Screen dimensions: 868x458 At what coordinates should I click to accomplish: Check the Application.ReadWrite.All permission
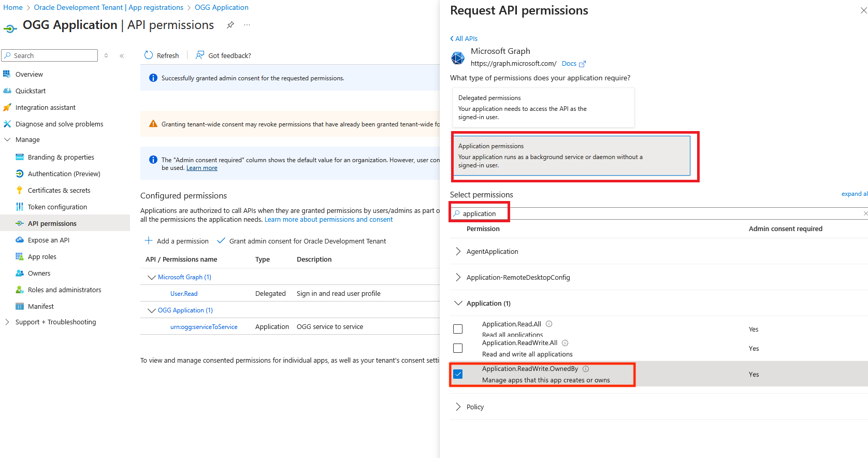pos(458,348)
